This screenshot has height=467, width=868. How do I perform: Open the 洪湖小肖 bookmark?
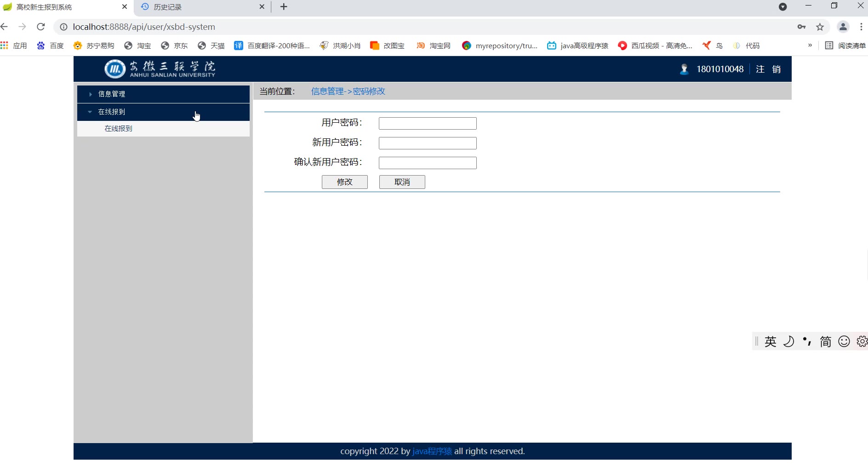click(x=340, y=46)
